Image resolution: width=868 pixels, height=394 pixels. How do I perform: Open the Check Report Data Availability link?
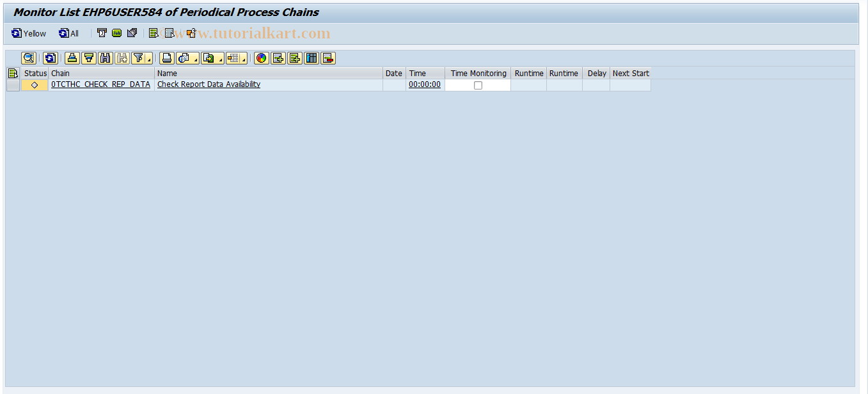click(x=208, y=84)
